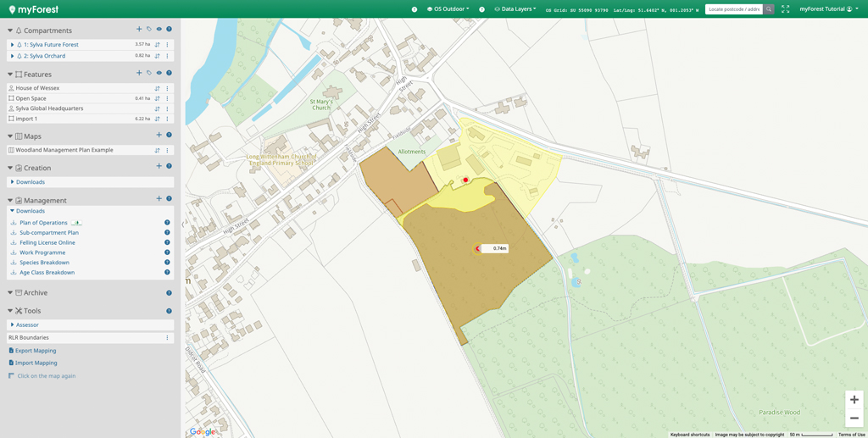
Task: Click the Locate postcode search field
Action: click(733, 9)
